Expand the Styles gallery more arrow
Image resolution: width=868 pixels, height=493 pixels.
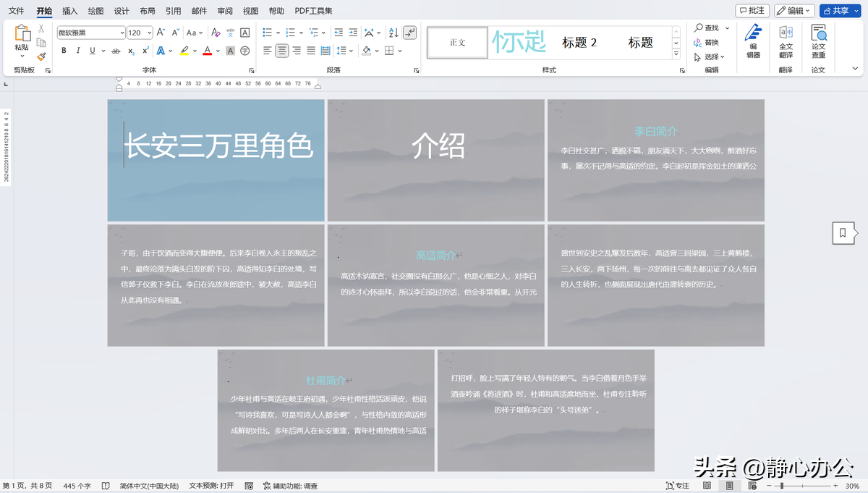(676, 54)
